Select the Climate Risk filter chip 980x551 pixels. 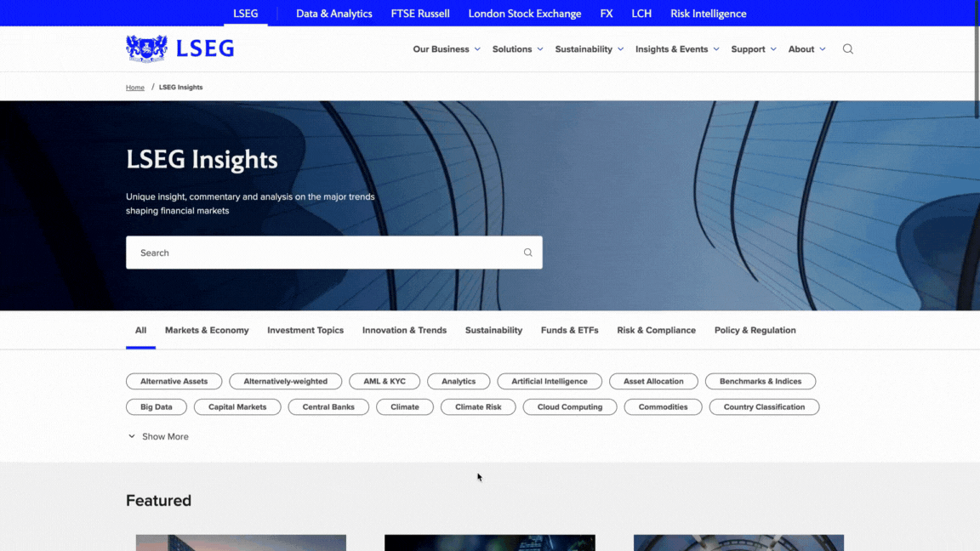[478, 406]
